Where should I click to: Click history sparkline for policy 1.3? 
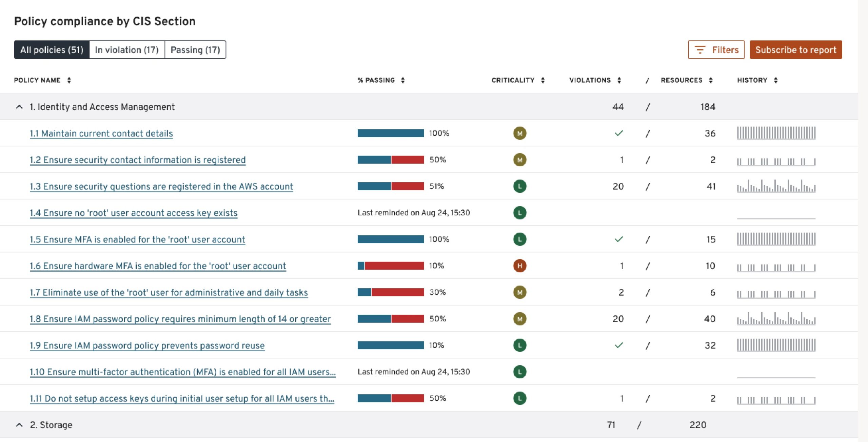(x=776, y=186)
